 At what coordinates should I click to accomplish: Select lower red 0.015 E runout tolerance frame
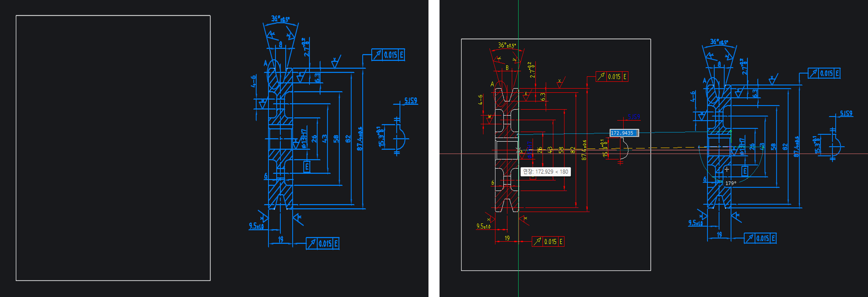coord(548,241)
